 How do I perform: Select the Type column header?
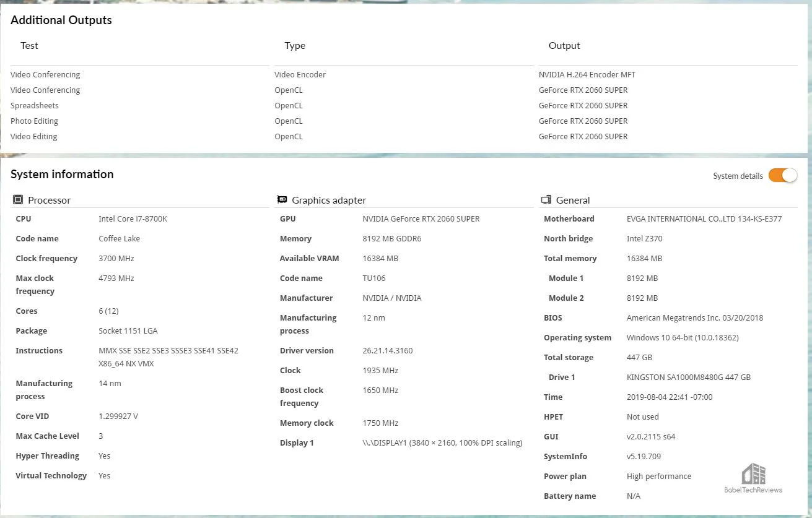[x=295, y=46]
